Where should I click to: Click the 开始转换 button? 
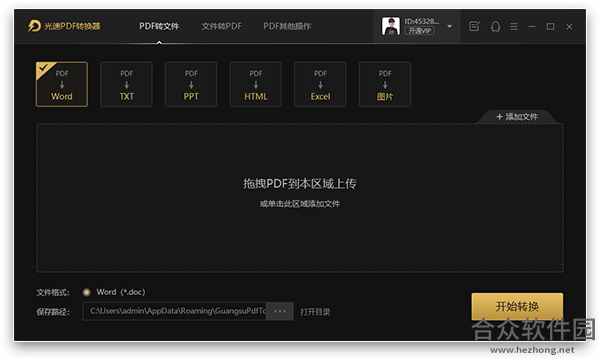point(517,306)
